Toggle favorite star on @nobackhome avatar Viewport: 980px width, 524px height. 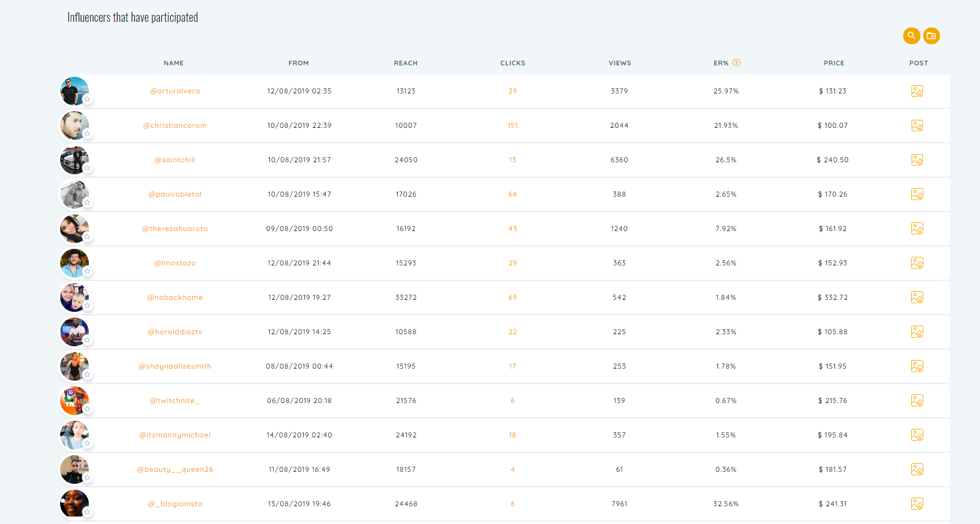pyautogui.click(x=87, y=306)
